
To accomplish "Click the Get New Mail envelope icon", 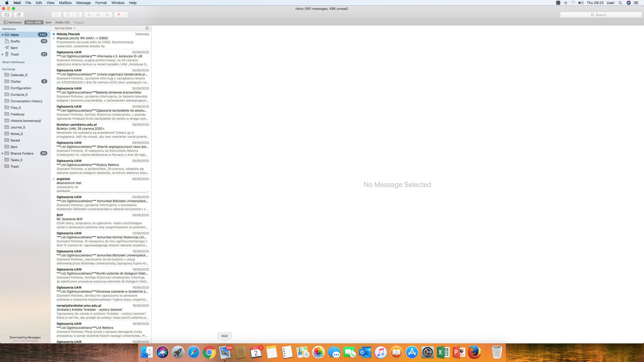I will (7, 15).
